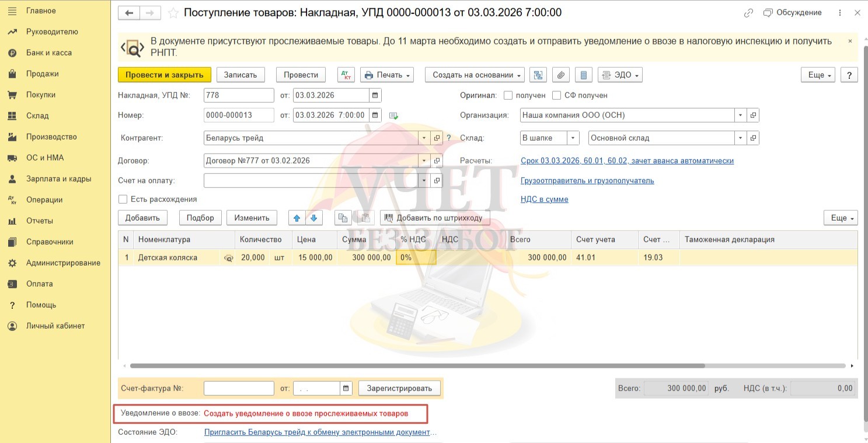Image resolution: width=868 pixels, height=443 pixels.
Task: Move the table row up with the blue arrow
Action: pyautogui.click(x=297, y=218)
